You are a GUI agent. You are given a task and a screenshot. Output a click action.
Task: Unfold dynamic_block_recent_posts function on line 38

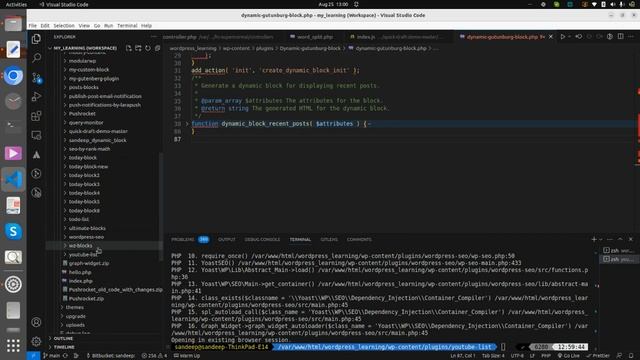(187, 124)
